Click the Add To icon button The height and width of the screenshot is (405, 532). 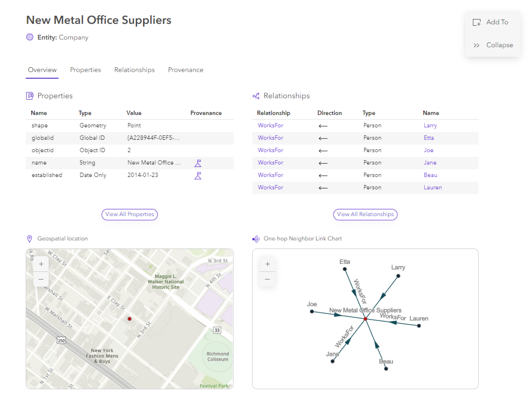pos(477,22)
